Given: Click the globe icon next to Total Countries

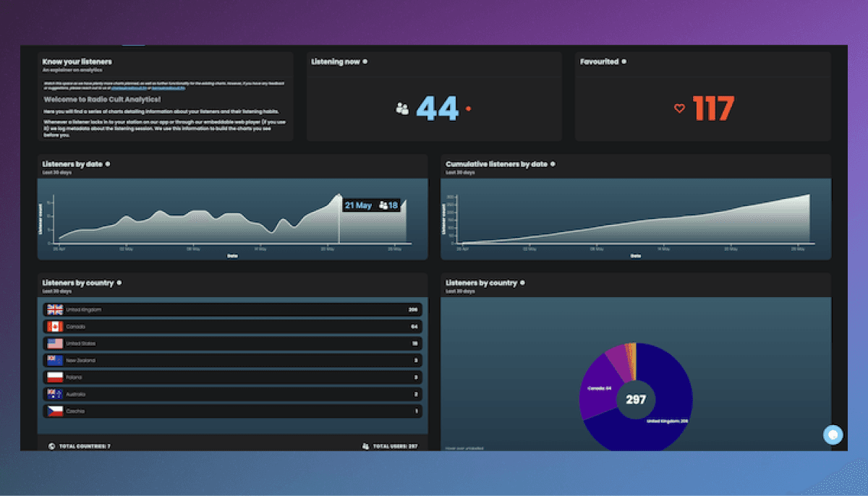Looking at the screenshot, I should tap(51, 446).
